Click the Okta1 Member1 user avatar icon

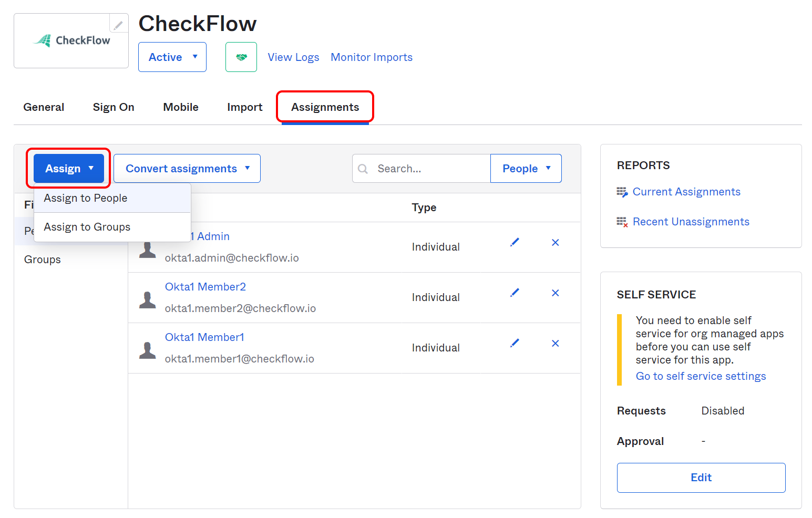coord(148,350)
